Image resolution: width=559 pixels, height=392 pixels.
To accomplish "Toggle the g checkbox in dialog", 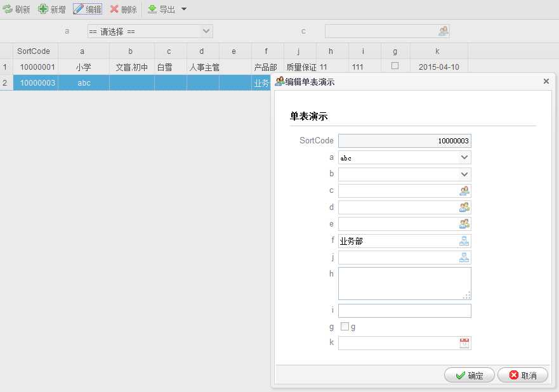I will point(345,327).
